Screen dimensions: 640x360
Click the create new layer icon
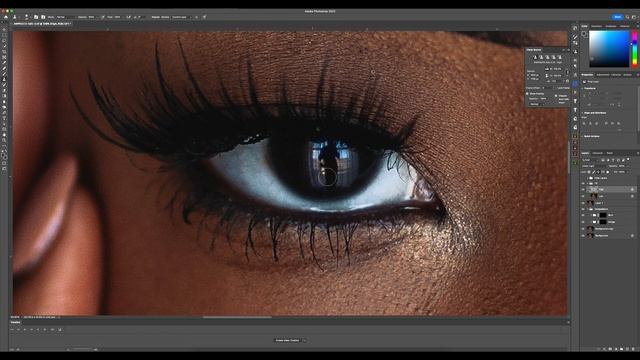pyautogui.click(x=627, y=349)
